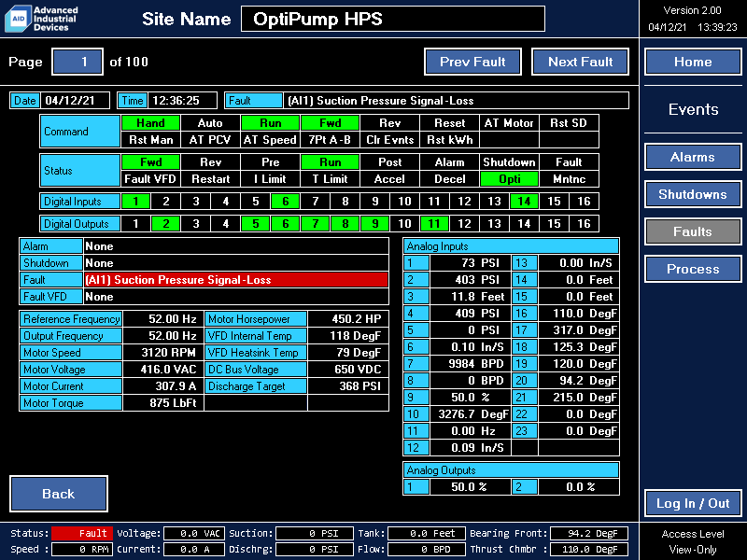Select the Discharge Target value 368 PSI
This screenshot has height=560, width=747.
pyautogui.click(x=348, y=386)
